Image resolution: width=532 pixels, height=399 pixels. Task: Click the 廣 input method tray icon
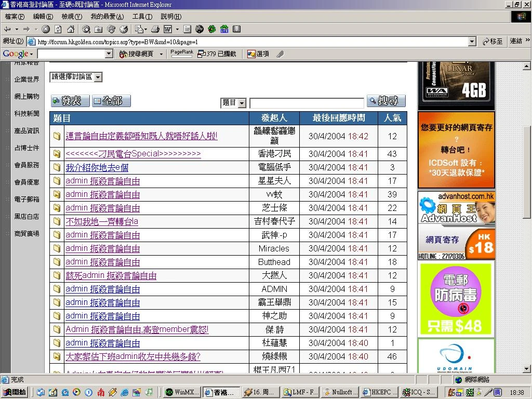coord(497,392)
